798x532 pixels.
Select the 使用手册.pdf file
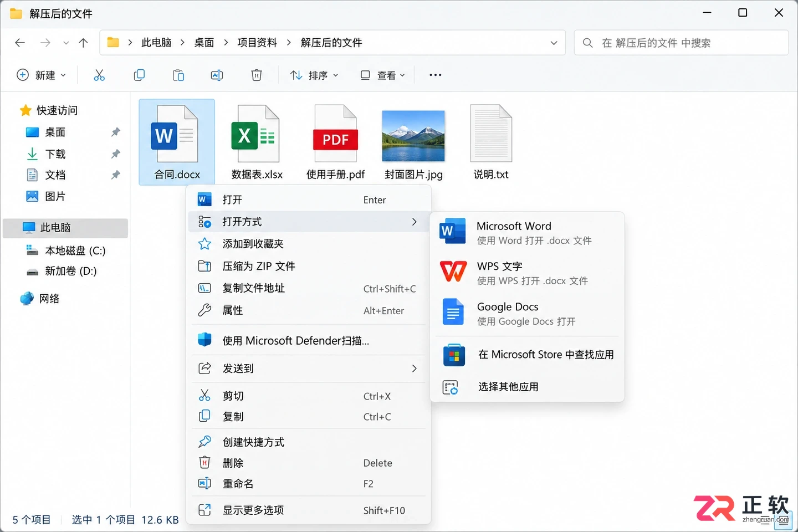point(335,142)
